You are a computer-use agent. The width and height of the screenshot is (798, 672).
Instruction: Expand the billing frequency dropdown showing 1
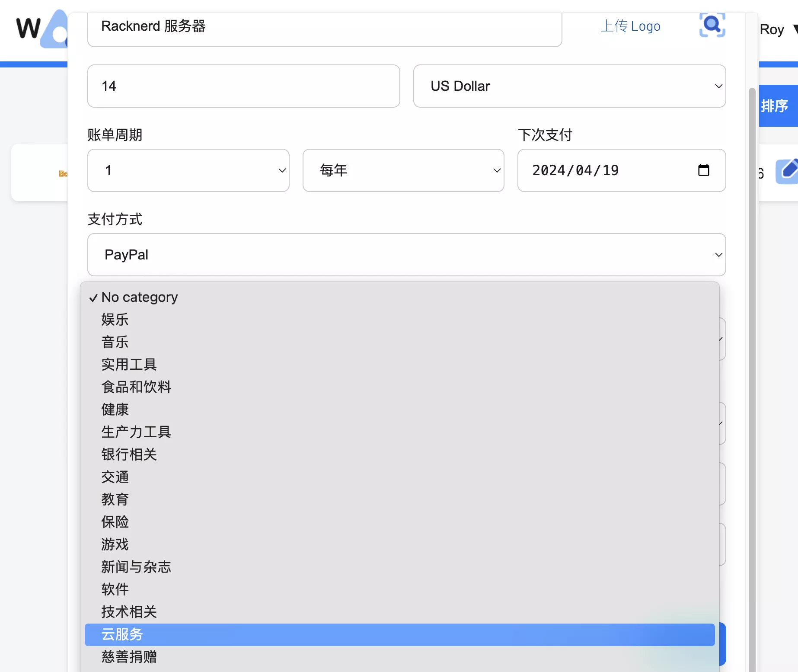pos(188,170)
